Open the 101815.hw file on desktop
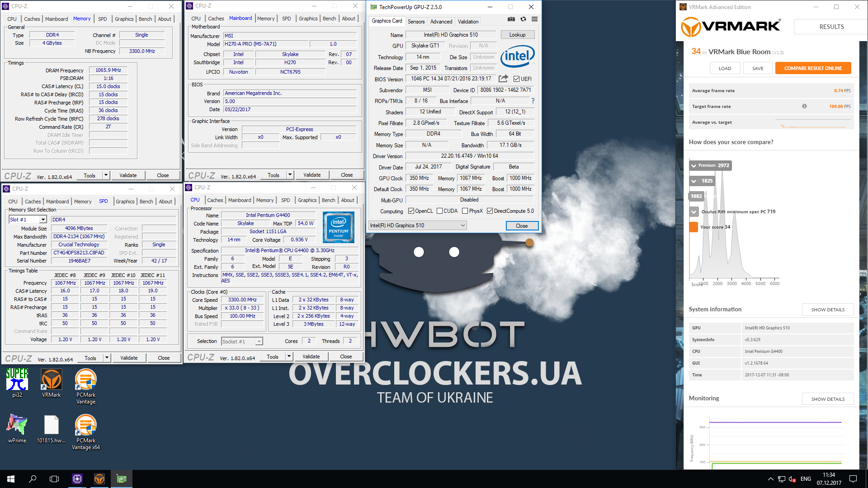 pos(51,429)
